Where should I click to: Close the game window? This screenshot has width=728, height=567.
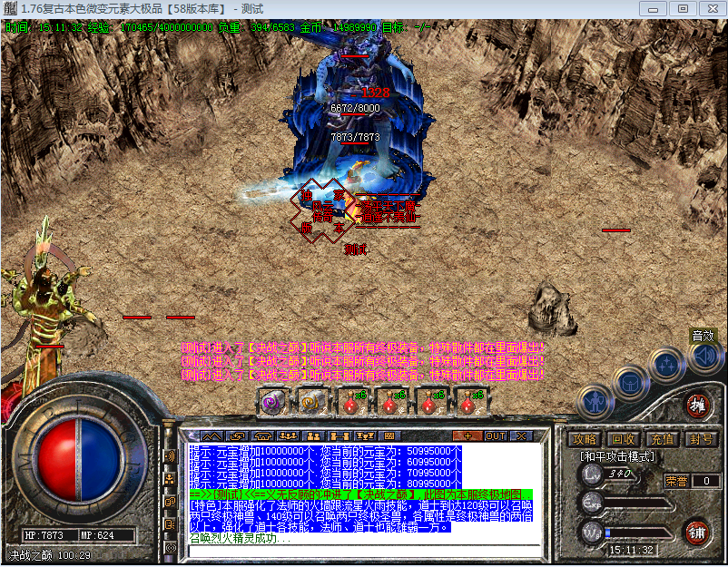pos(713,9)
